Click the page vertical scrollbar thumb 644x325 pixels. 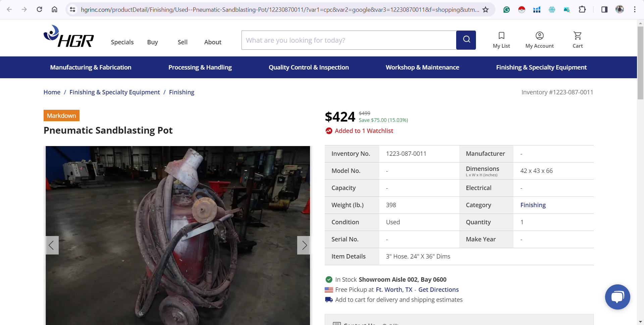(x=640, y=63)
